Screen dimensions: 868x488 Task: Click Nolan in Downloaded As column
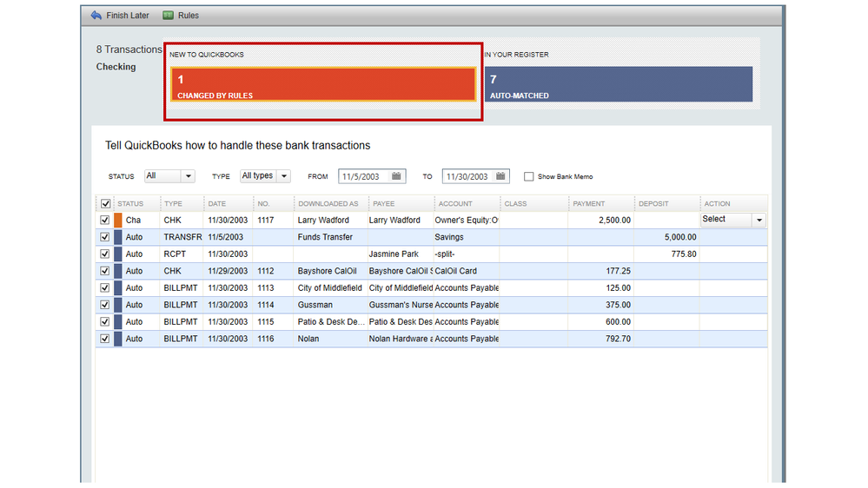click(x=308, y=339)
